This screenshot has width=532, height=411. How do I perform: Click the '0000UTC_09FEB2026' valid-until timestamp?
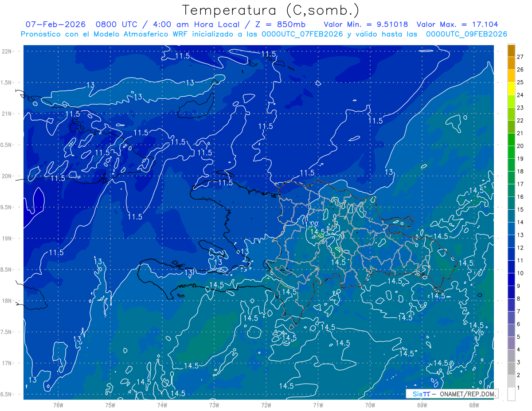click(466, 34)
